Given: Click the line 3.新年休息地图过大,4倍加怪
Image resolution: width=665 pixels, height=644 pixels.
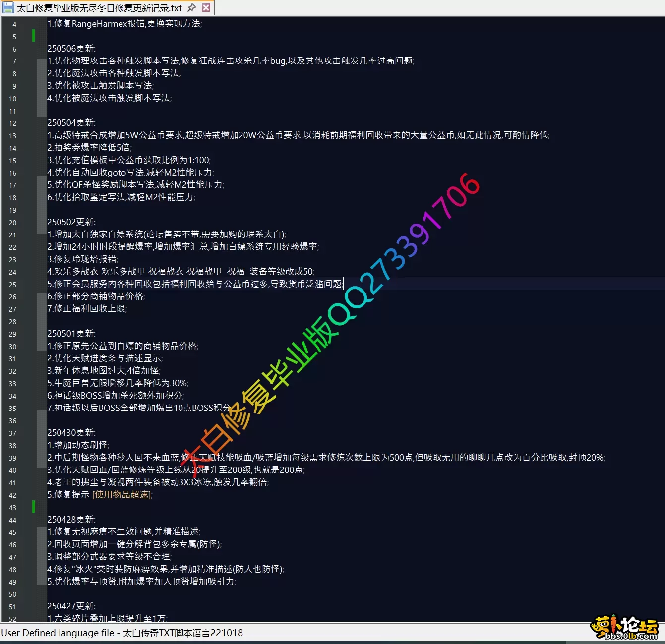Looking at the screenshot, I should tap(104, 371).
